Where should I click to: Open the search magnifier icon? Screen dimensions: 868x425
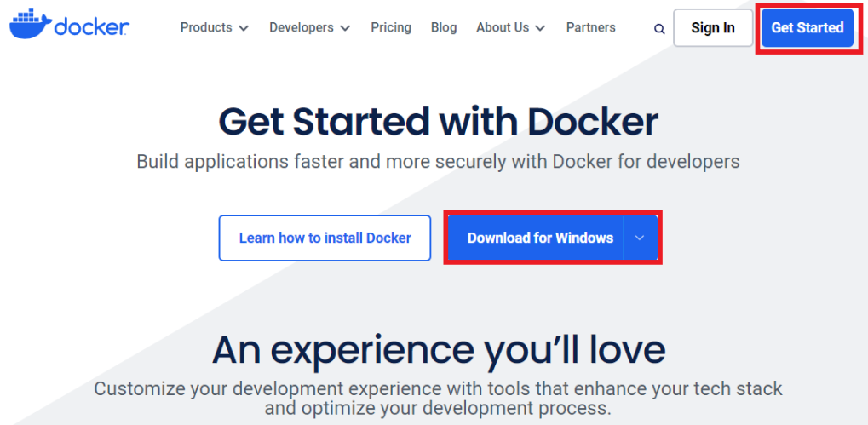coord(658,29)
